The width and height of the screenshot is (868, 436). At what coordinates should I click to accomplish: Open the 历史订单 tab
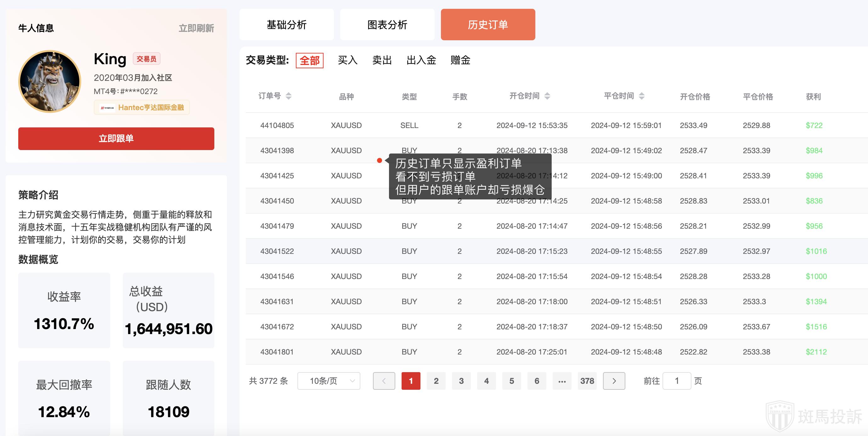coord(488,25)
